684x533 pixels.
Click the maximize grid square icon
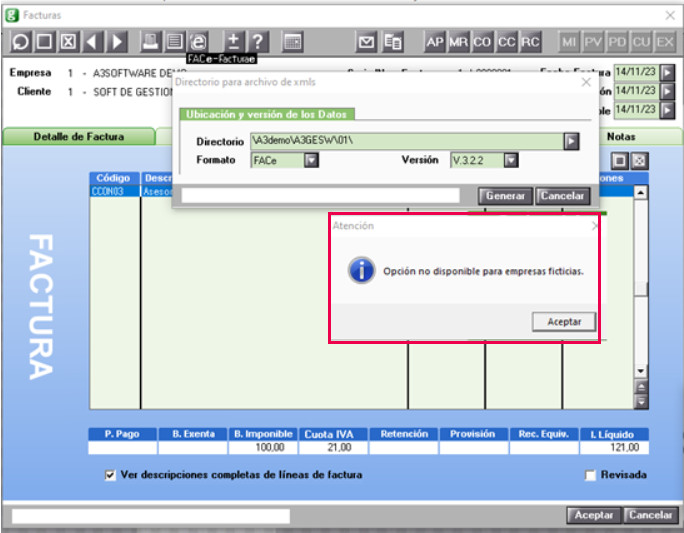click(x=619, y=161)
